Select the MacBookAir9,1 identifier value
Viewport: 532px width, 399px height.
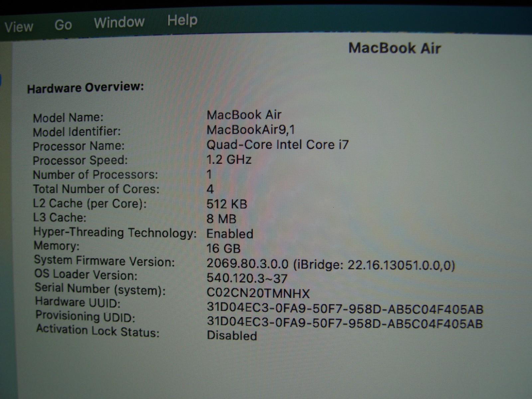(x=251, y=130)
